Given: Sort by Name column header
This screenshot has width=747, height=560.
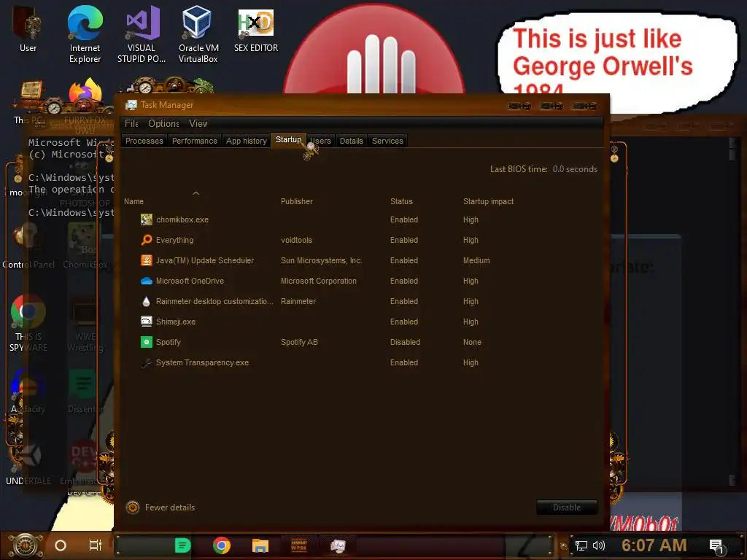Looking at the screenshot, I should click(133, 201).
